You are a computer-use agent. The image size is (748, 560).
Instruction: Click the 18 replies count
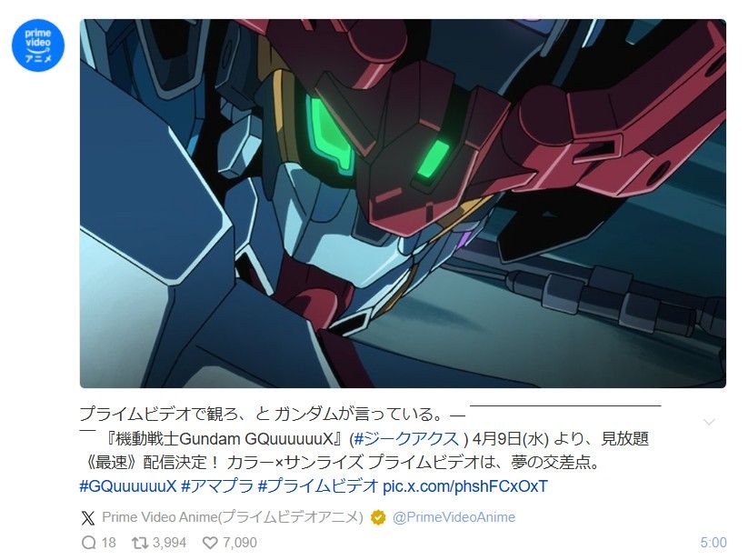coord(109,543)
